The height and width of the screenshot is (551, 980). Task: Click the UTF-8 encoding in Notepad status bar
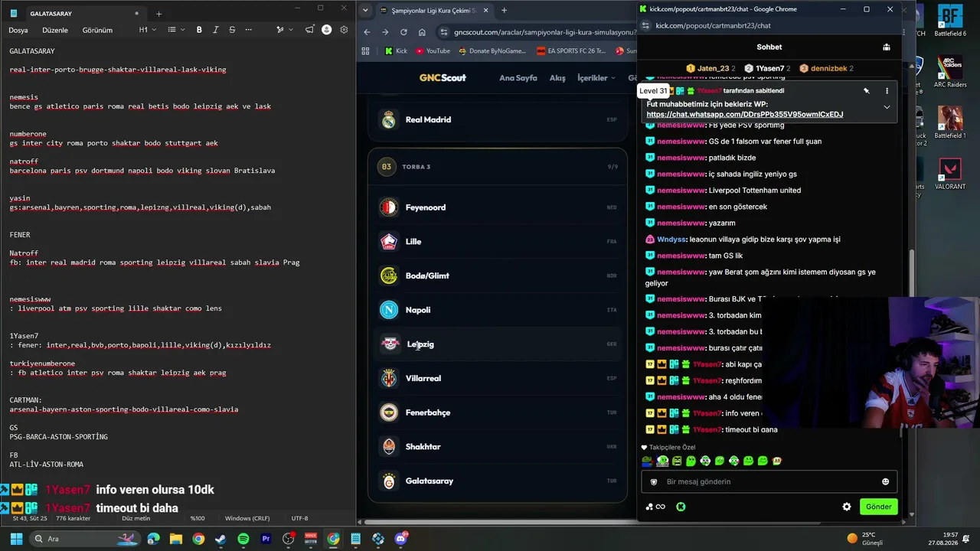click(299, 518)
